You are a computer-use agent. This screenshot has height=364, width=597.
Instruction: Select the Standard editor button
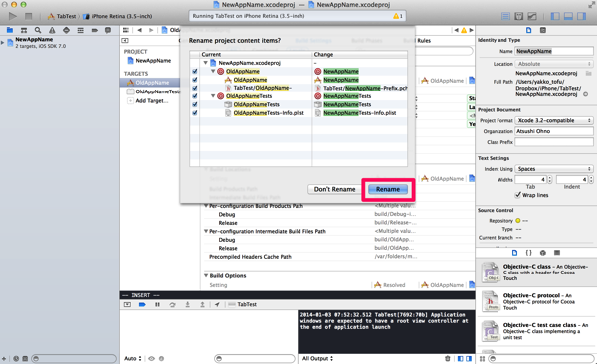506,16
